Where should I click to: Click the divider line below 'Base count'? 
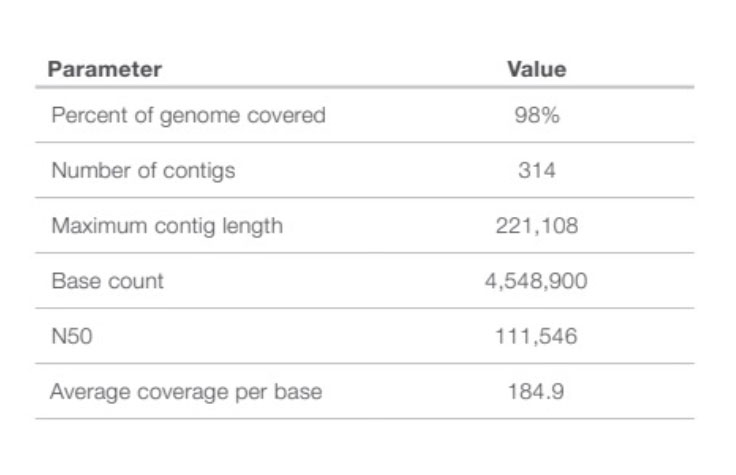click(x=365, y=308)
